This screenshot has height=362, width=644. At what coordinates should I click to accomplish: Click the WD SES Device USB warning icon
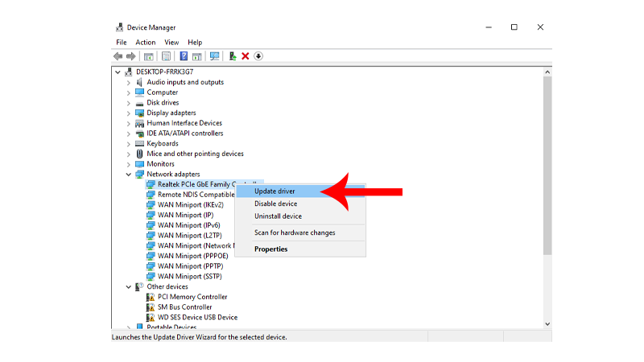[151, 317]
